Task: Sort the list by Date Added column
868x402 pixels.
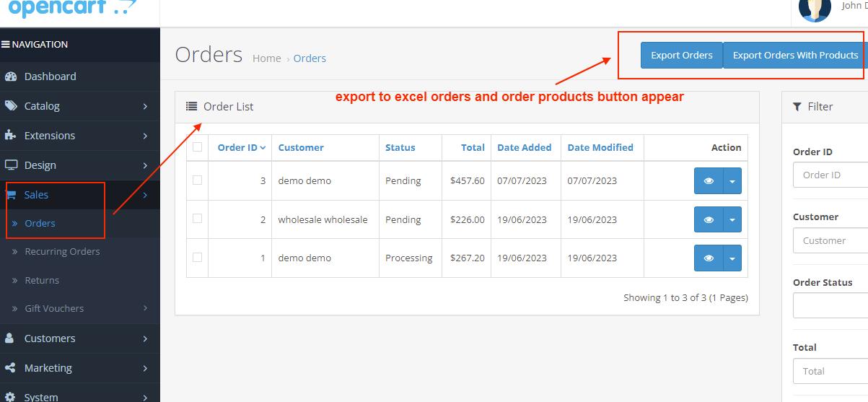Action: pos(524,147)
